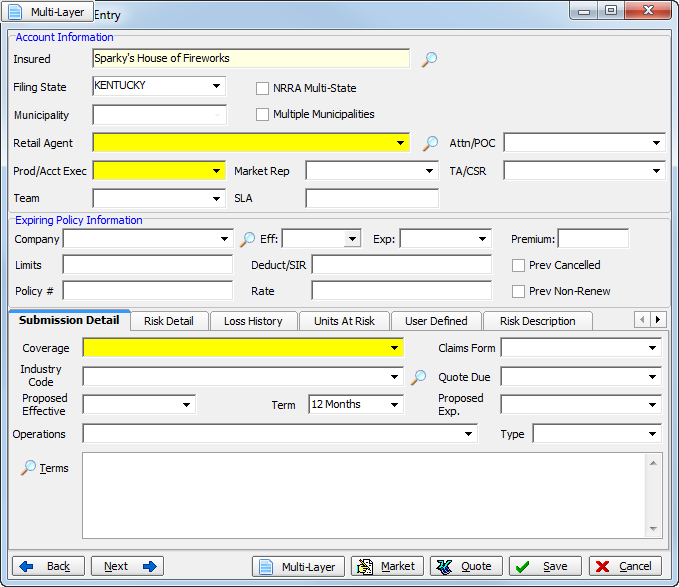Image resolution: width=679 pixels, height=587 pixels.
Task: Click the magnifier icon next to Insured field
Action: 429,59
